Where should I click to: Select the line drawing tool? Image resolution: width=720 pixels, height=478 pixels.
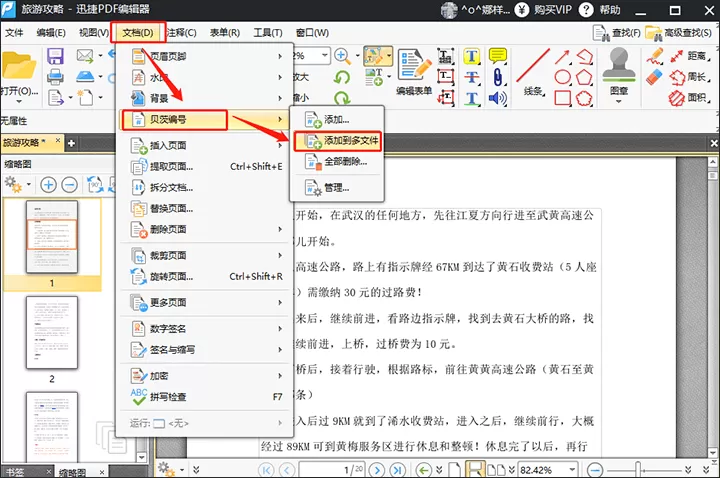533,66
